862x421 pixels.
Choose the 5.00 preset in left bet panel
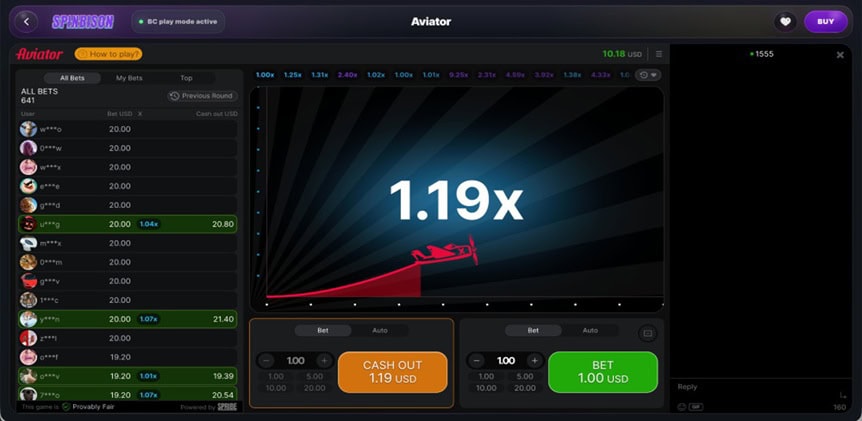pos(315,376)
